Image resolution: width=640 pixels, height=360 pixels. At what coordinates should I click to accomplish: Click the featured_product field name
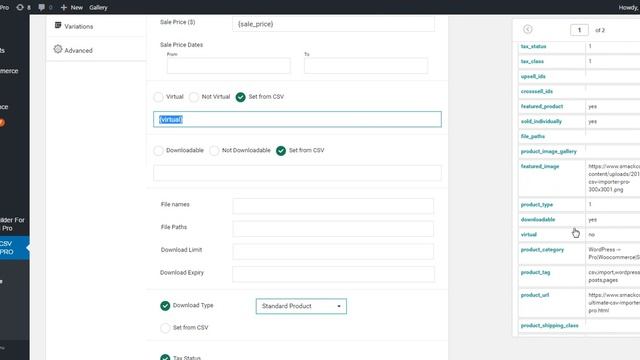[542, 107]
